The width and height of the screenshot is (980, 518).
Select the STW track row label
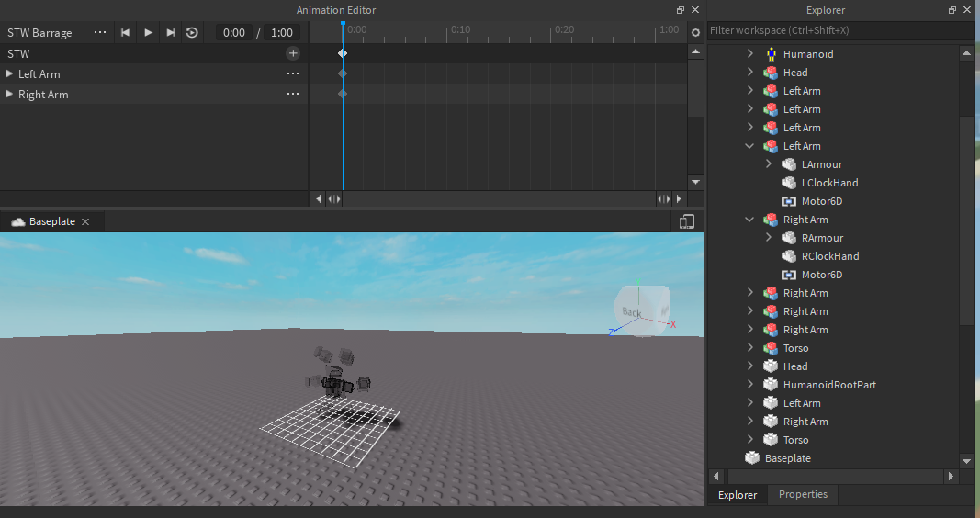[x=18, y=54]
